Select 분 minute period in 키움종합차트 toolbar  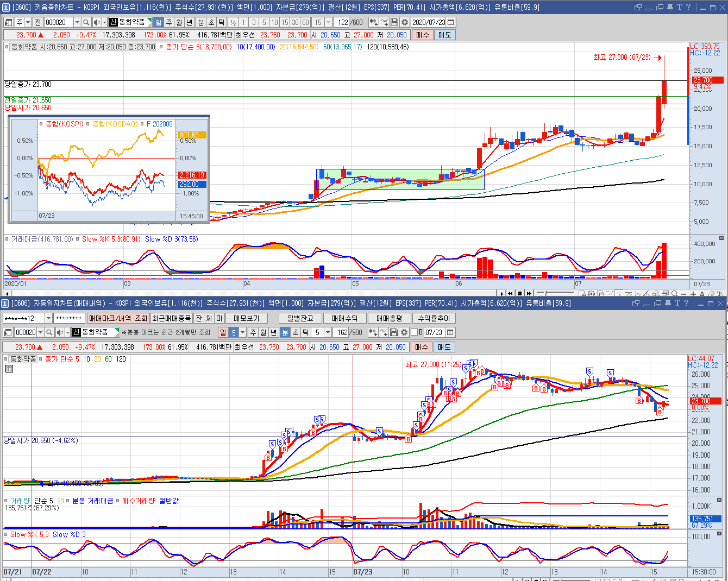[200, 22]
